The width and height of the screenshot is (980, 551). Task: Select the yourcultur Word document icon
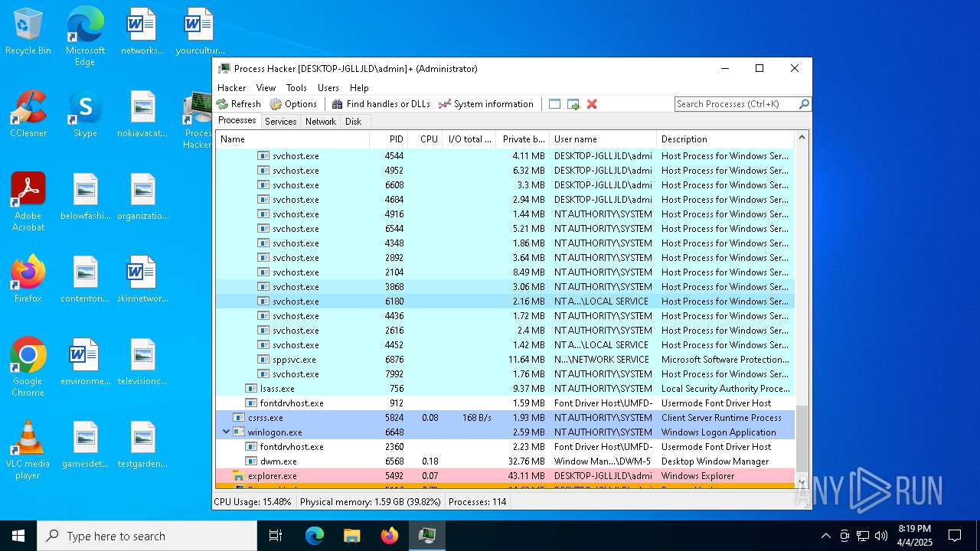point(200,32)
